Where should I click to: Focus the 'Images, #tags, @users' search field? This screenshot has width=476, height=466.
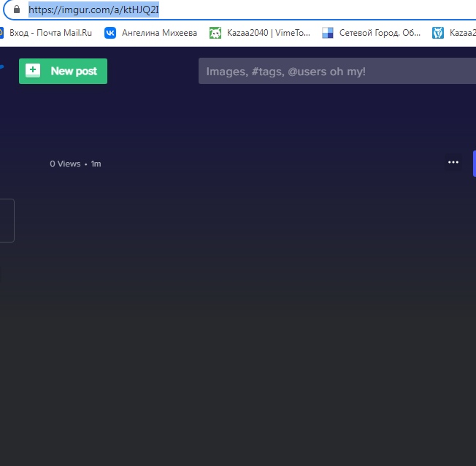(336, 71)
